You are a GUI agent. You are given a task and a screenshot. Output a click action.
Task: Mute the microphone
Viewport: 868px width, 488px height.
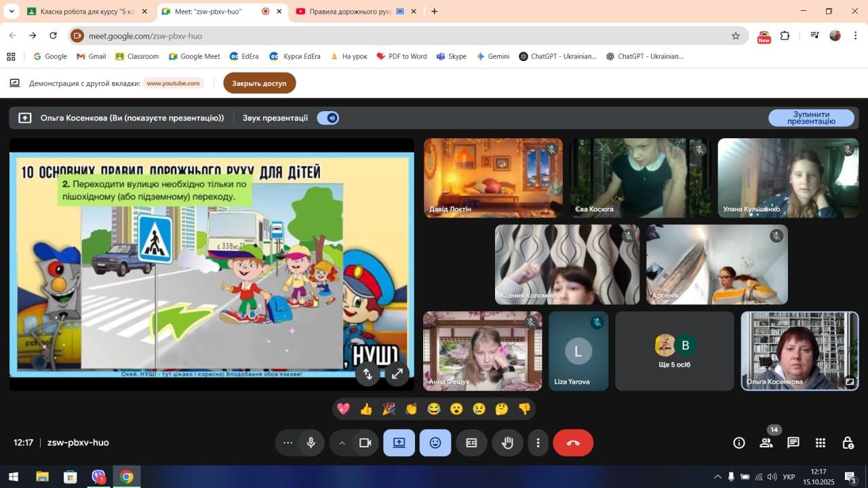[x=311, y=443]
